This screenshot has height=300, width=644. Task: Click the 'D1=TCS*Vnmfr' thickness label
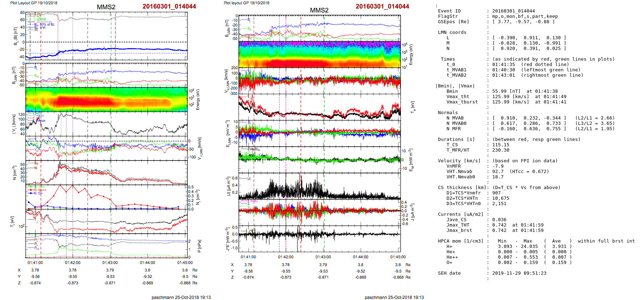click(463, 193)
